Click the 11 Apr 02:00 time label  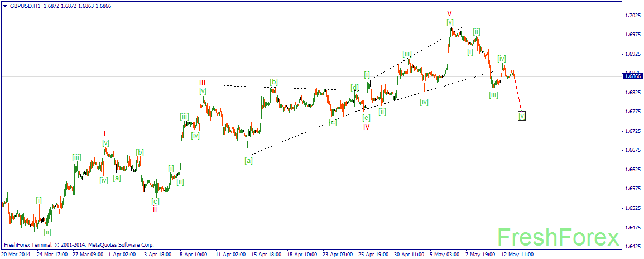231,255
